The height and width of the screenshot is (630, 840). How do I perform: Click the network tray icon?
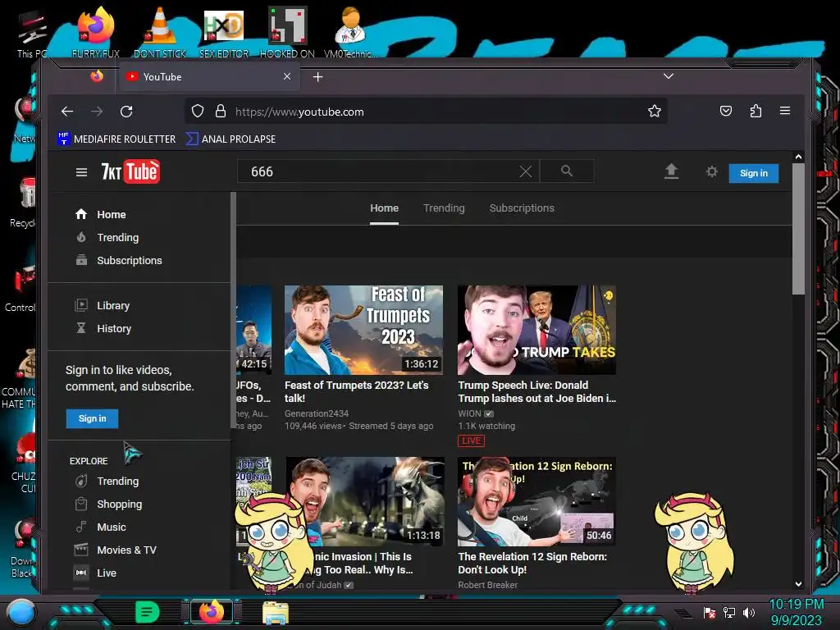tap(729, 612)
